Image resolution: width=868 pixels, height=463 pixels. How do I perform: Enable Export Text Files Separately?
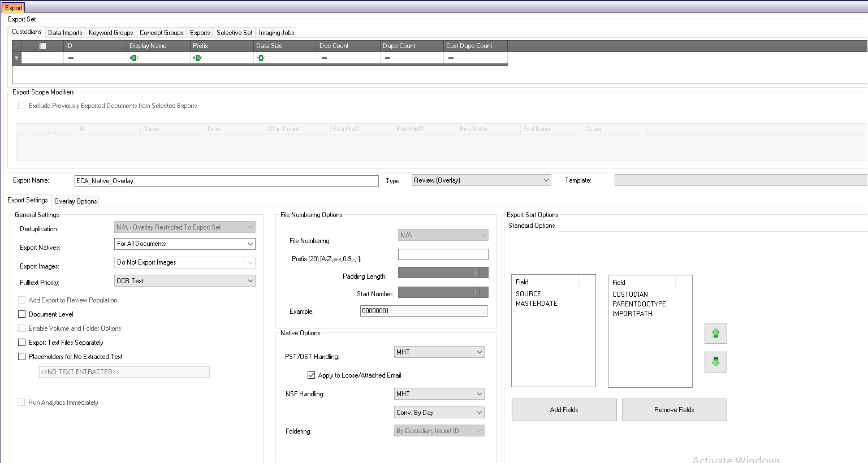point(22,343)
